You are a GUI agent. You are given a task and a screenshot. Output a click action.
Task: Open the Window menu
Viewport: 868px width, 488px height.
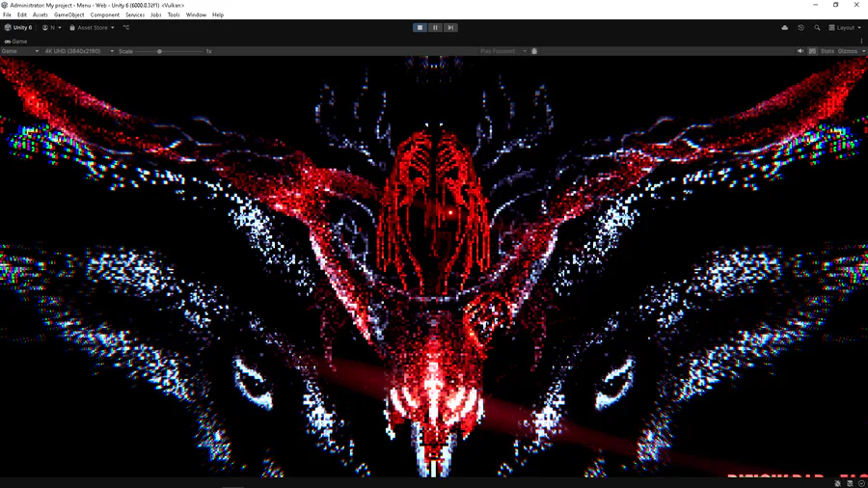[196, 14]
